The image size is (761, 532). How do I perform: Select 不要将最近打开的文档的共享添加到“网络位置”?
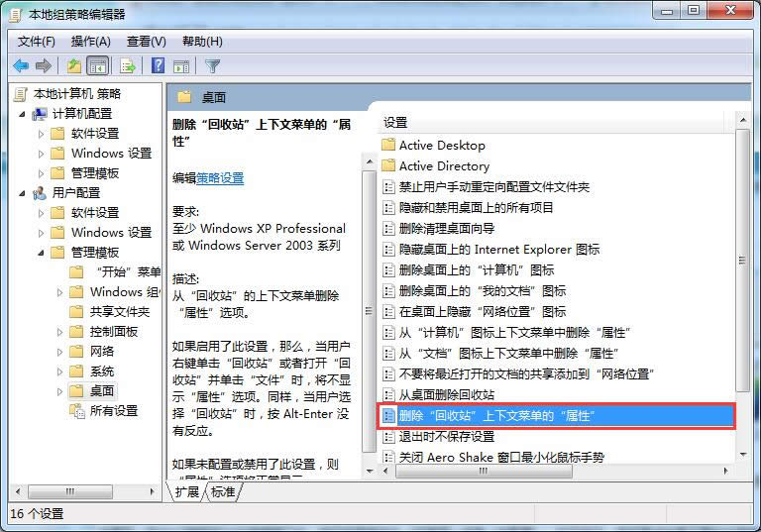pyautogui.click(x=526, y=374)
